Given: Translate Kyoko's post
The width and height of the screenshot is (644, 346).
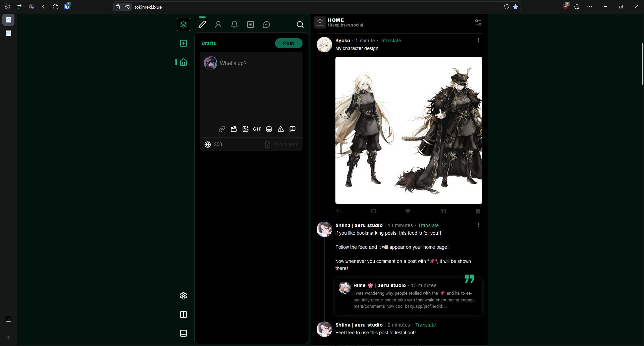Looking at the screenshot, I should click(390, 41).
